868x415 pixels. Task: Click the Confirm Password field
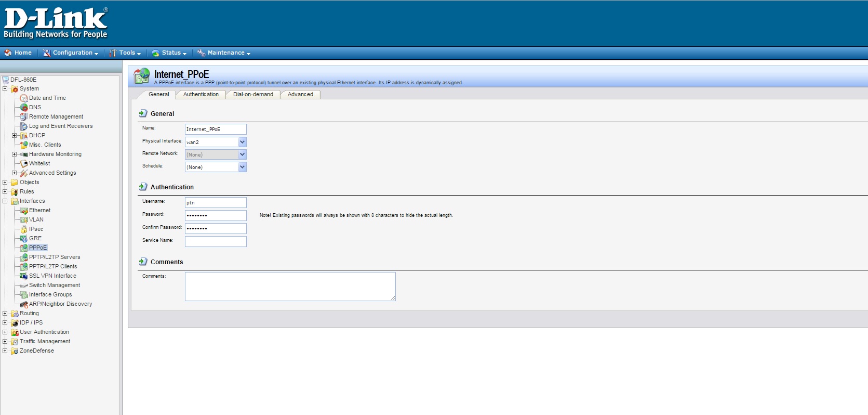pyautogui.click(x=216, y=228)
